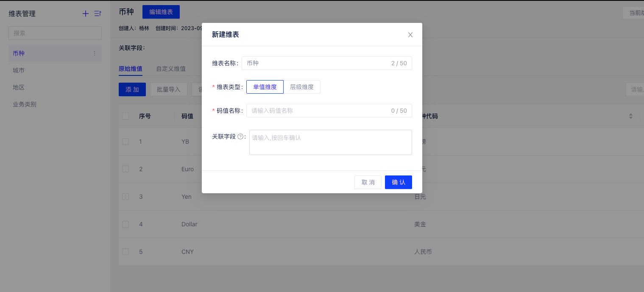This screenshot has height=292, width=644.
Task: Toggle the select-all checkbox in table header
Action: point(125,116)
